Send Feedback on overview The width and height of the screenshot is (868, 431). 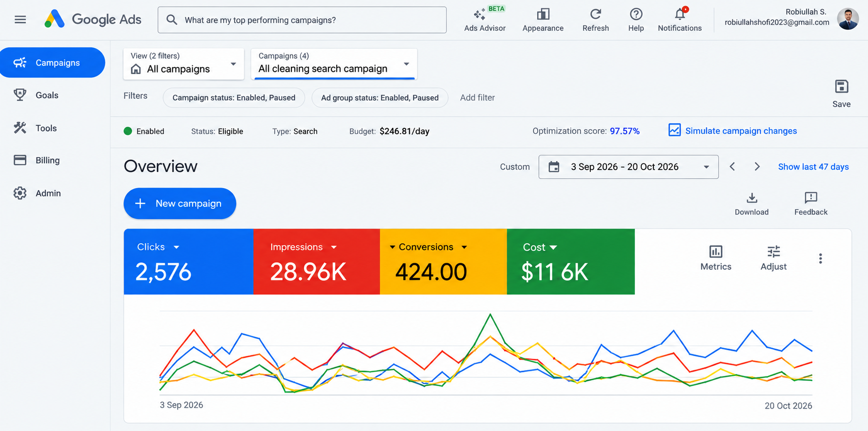click(x=810, y=204)
